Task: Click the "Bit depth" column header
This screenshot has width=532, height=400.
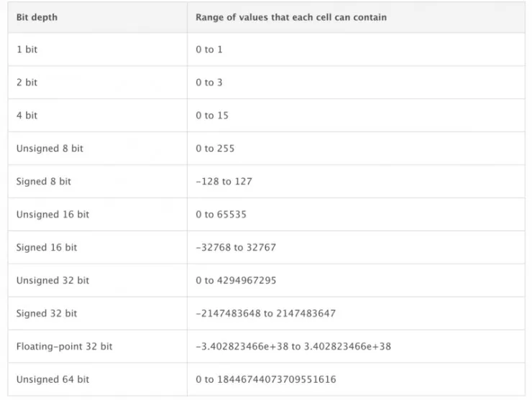Action: point(37,17)
